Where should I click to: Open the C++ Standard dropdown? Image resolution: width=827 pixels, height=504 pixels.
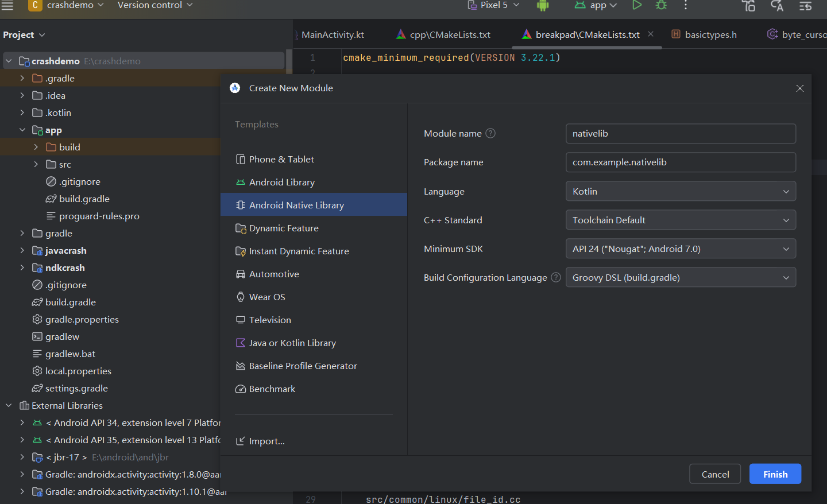[681, 220]
